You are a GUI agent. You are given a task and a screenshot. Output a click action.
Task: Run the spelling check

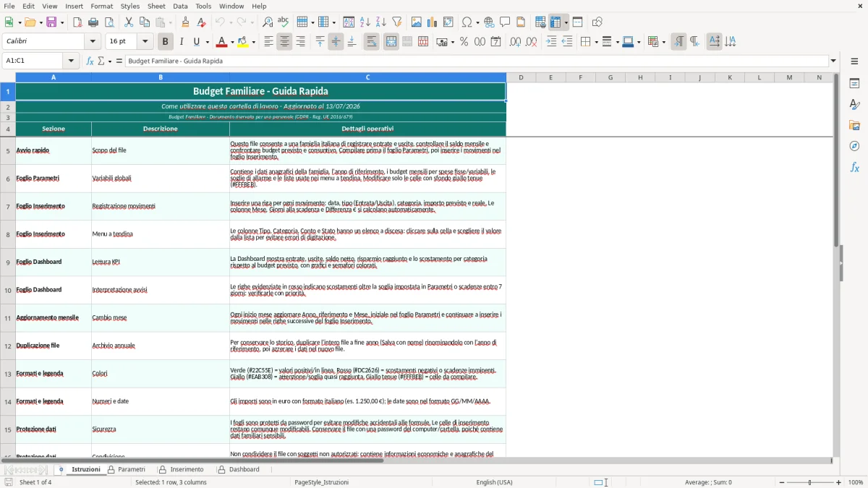pyautogui.click(x=284, y=22)
